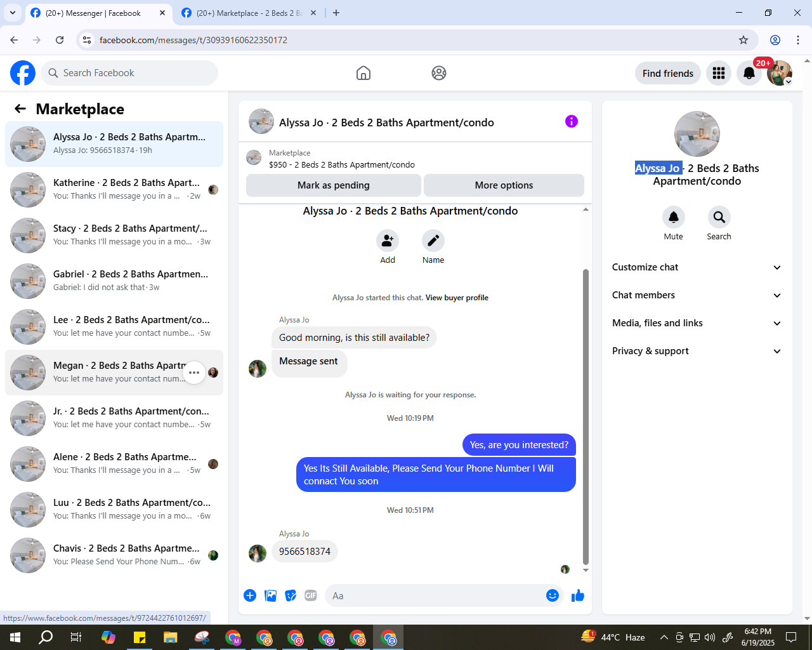
Task: Reload the page in the browser
Action: pos(60,40)
